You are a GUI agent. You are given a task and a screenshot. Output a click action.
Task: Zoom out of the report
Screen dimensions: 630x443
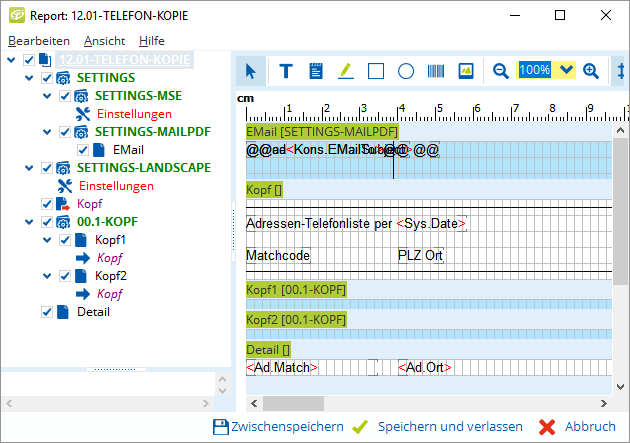pyautogui.click(x=501, y=70)
